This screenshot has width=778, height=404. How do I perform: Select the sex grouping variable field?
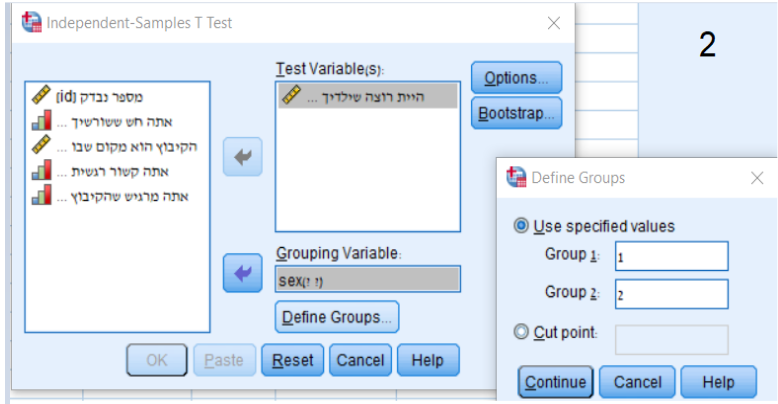[x=368, y=279]
